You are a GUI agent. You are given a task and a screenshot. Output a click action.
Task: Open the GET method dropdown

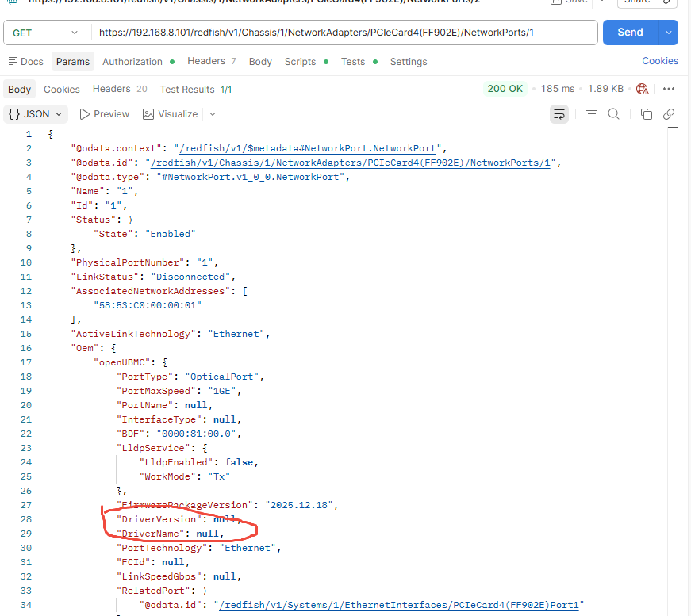45,33
